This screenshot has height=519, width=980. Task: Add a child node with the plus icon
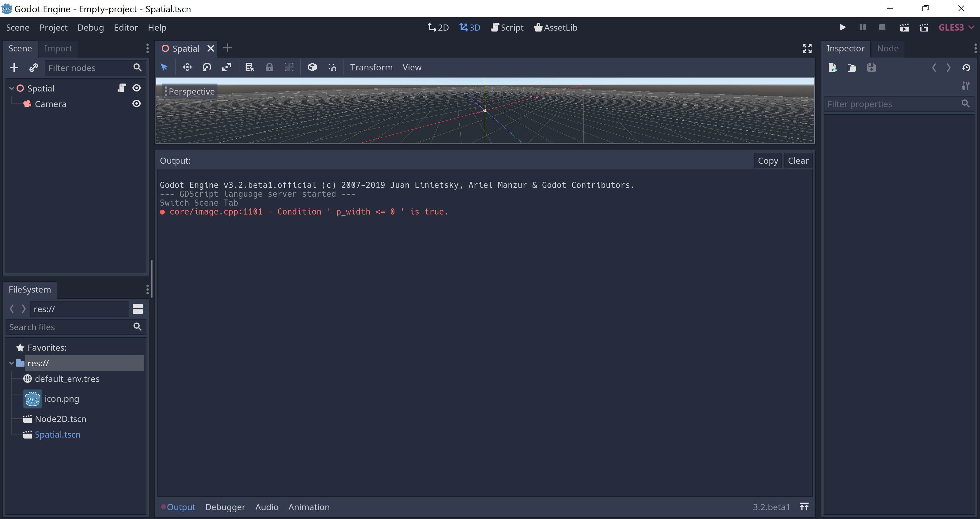pos(14,68)
